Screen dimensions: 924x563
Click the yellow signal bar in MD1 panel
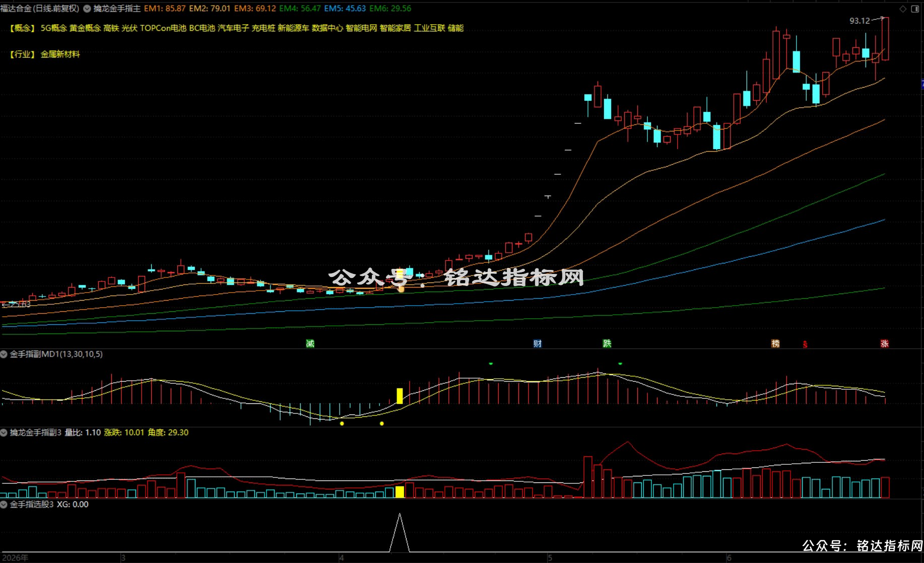point(400,396)
